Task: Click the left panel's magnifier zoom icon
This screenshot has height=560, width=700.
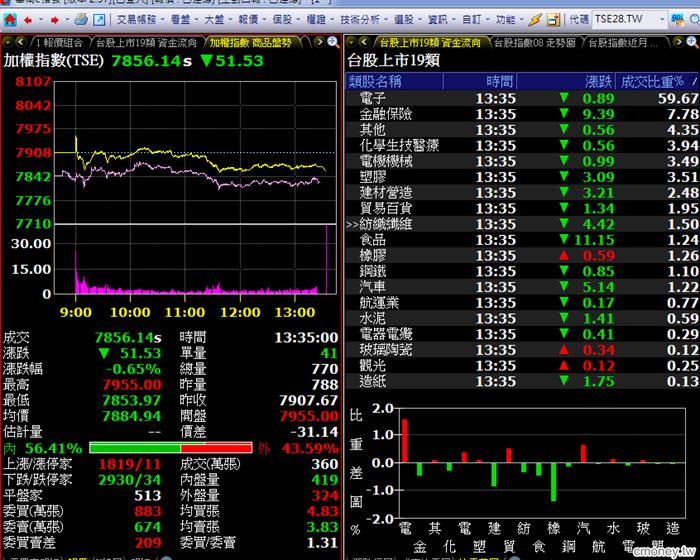Action: [333, 42]
